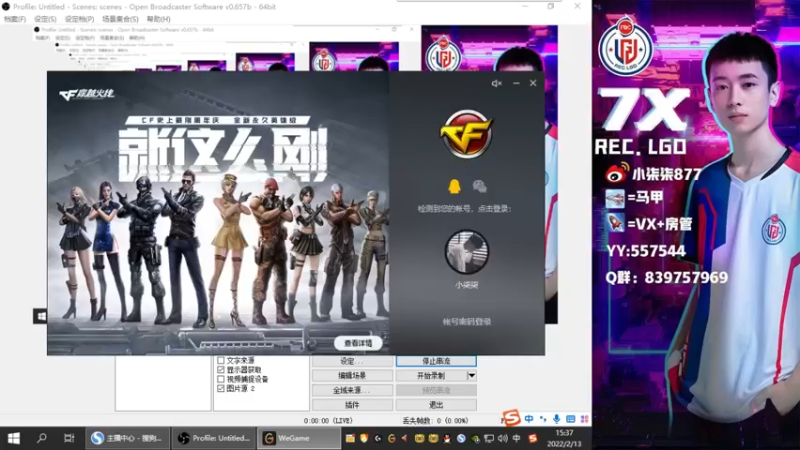
Task: Click the WeGame G tray icon
Action: click(391, 438)
